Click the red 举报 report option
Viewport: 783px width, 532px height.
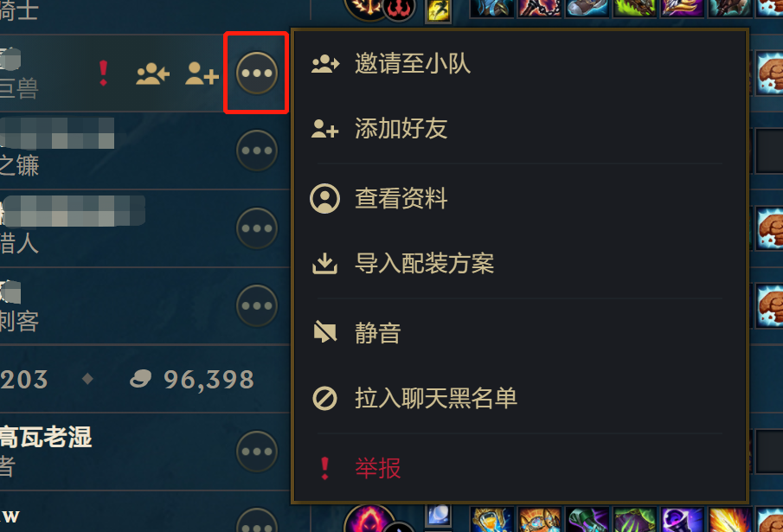pos(519,468)
